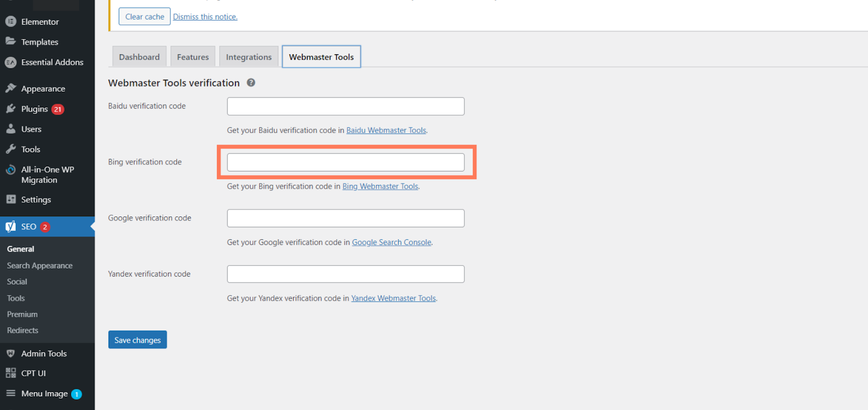Open the Features tab

[x=193, y=57]
